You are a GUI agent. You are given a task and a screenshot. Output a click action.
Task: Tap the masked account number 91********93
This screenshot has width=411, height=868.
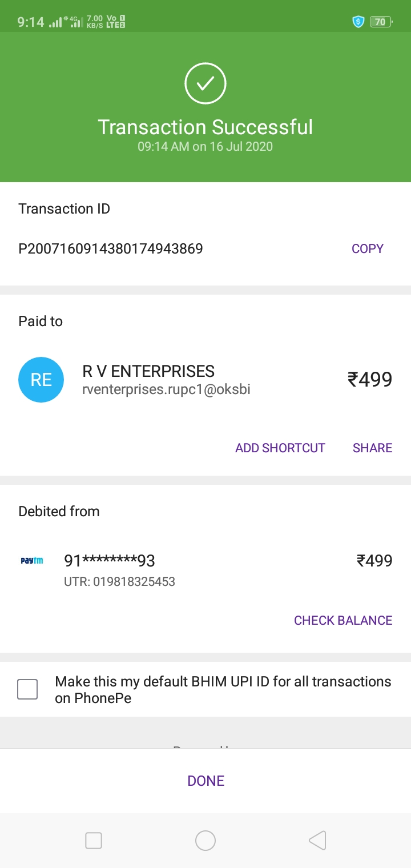(110, 561)
